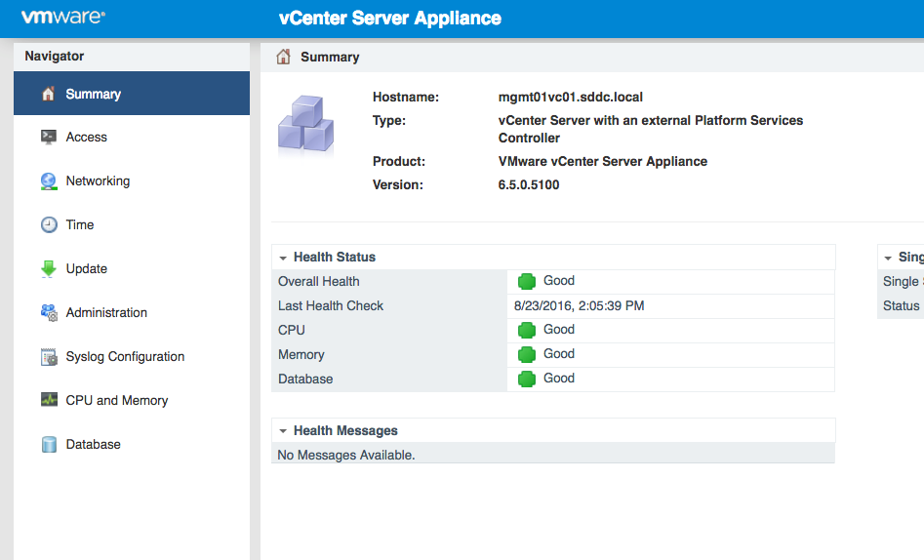
Task: Click the Database cylinder icon
Action: coord(49,445)
